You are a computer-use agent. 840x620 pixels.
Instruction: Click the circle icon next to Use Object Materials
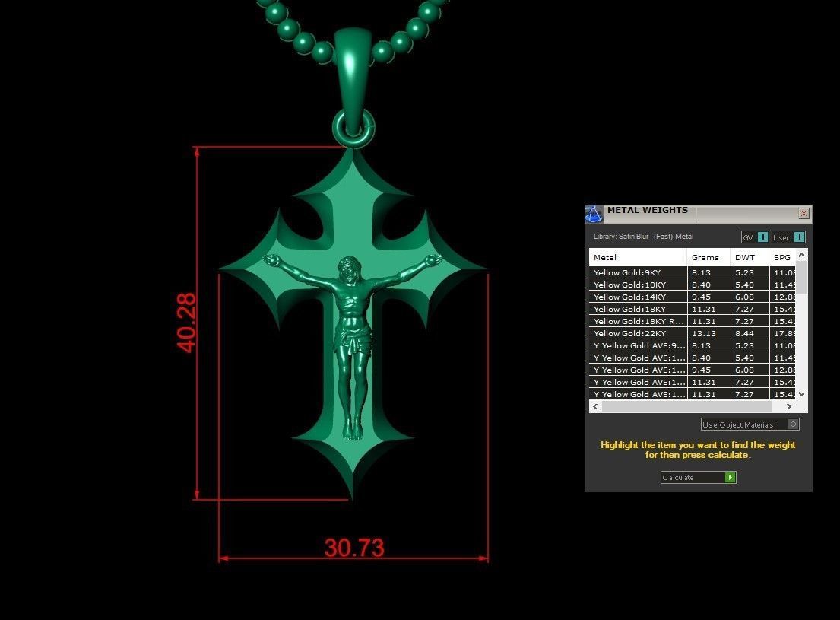point(793,424)
